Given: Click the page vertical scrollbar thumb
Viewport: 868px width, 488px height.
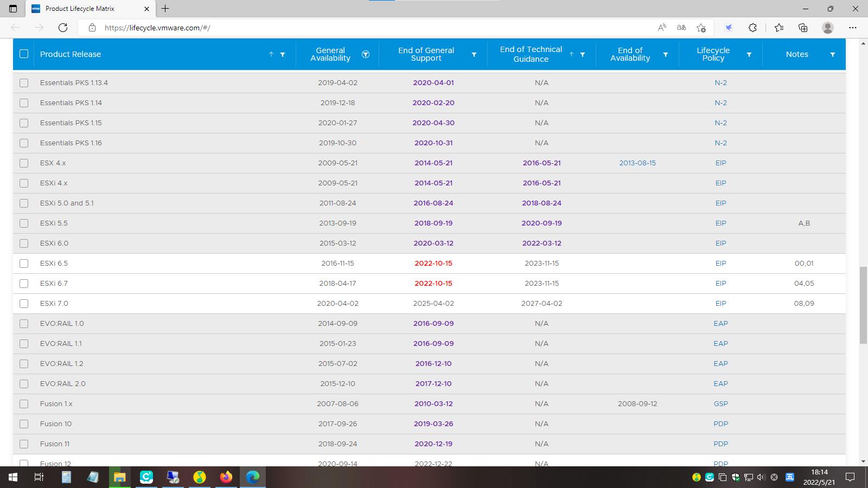Looking at the screenshot, I should pos(863,305).
